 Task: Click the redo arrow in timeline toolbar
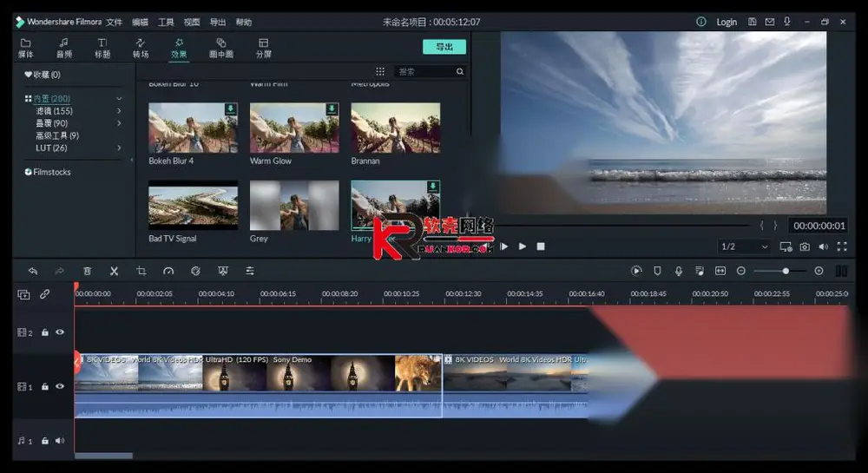[59, 271]
